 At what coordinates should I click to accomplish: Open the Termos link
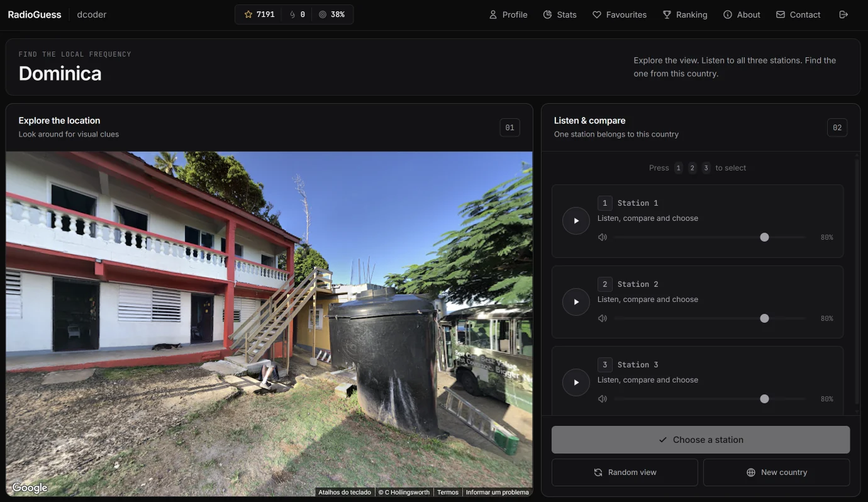pos(448,492)
